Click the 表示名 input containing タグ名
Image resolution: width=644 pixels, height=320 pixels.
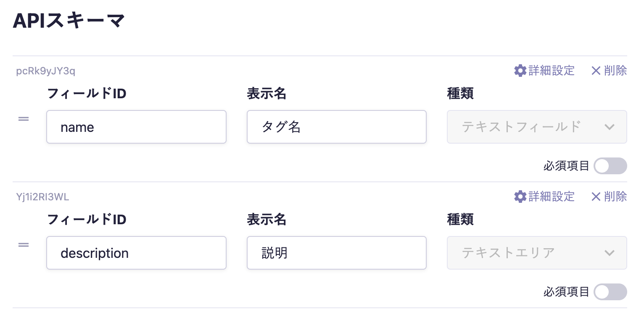pos(336,127)
